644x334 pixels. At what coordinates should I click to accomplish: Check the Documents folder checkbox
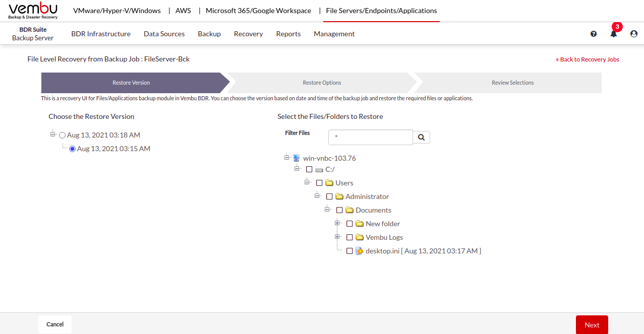[339, 210]
